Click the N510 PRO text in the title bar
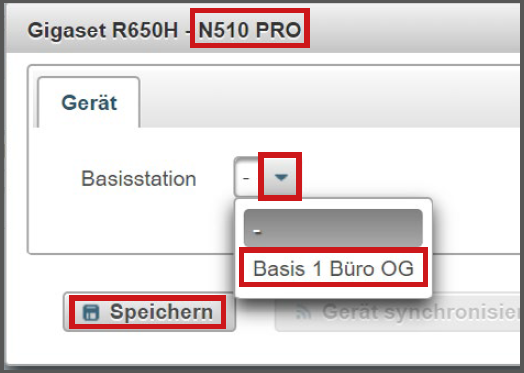 coord(250,30)
